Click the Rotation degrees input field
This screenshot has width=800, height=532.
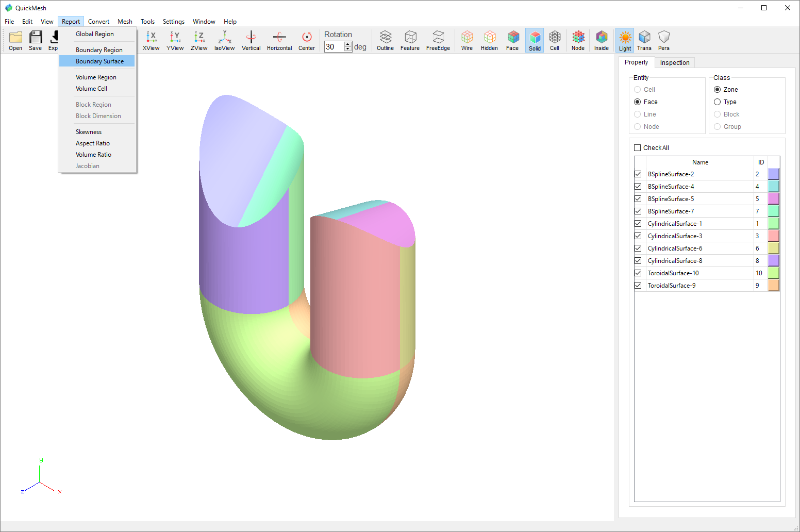tap(334, 47)
